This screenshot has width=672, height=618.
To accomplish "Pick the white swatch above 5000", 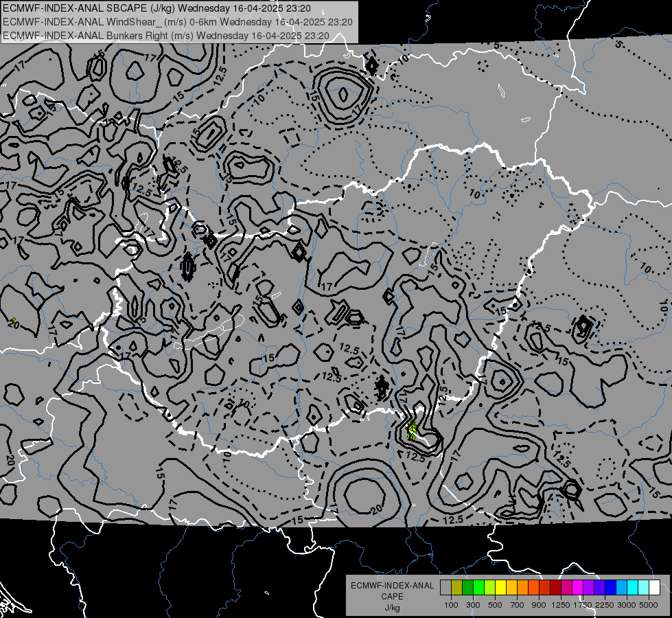I will tap(654, 588).
